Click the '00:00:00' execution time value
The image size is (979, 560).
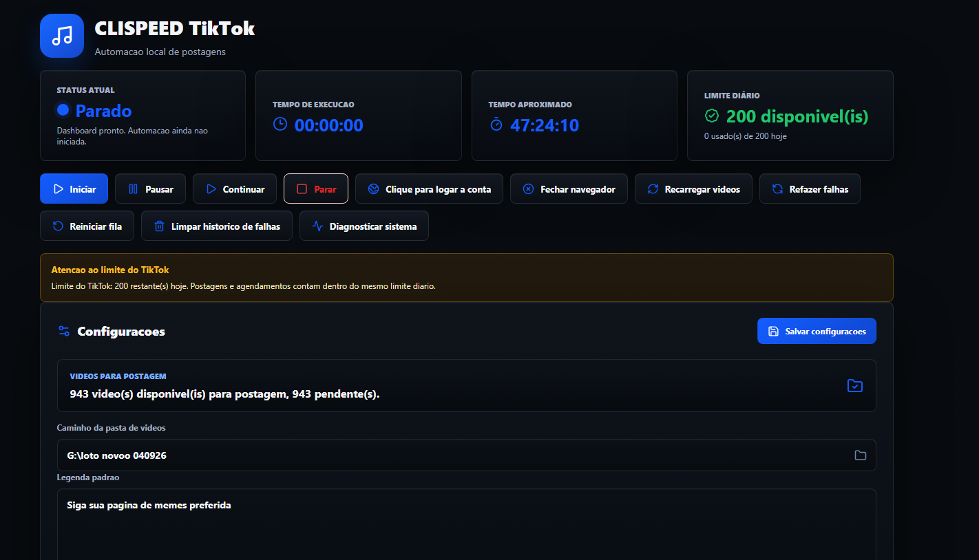coord(329,125)
